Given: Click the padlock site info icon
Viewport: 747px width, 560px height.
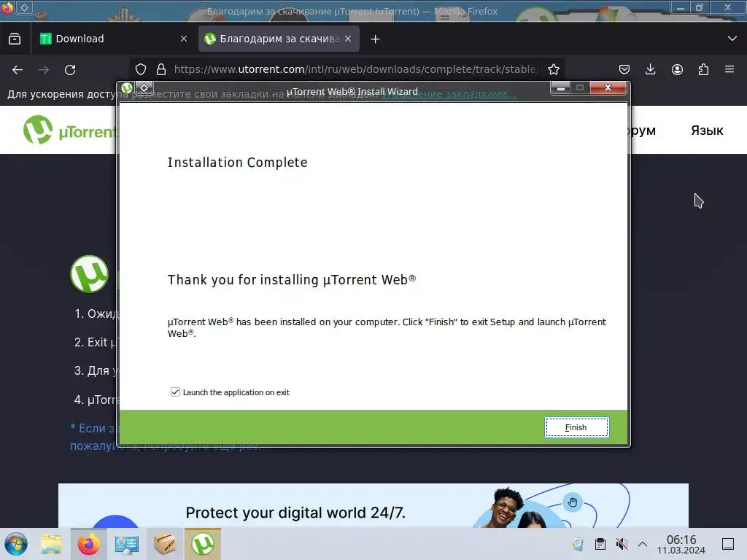Looking at the screenshot, I should click(x=161, y=69).
